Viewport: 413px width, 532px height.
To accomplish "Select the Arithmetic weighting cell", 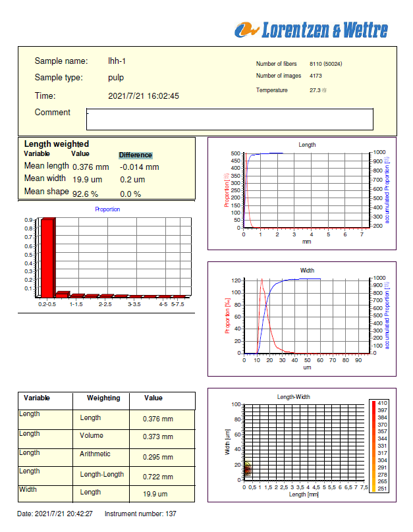I will click(x=96, y=454).
